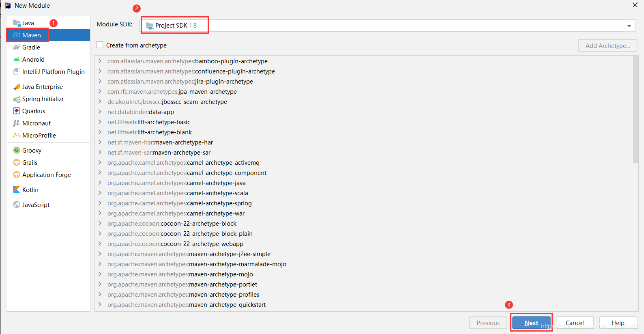
Task: Click the Cancel button
Action: tap(575, 323)
